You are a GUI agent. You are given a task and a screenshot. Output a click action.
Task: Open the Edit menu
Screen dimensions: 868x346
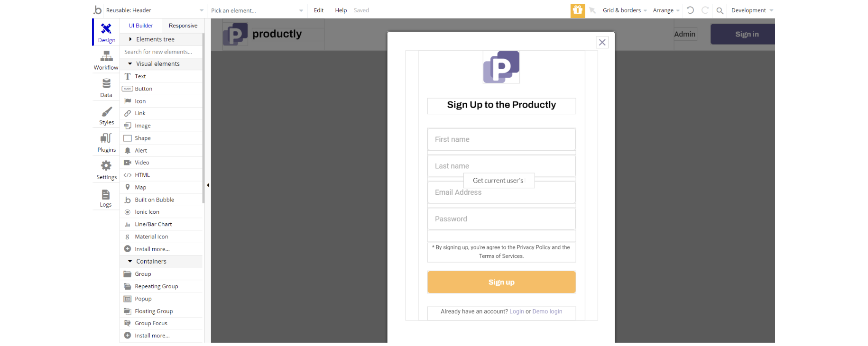click(319, 10)
